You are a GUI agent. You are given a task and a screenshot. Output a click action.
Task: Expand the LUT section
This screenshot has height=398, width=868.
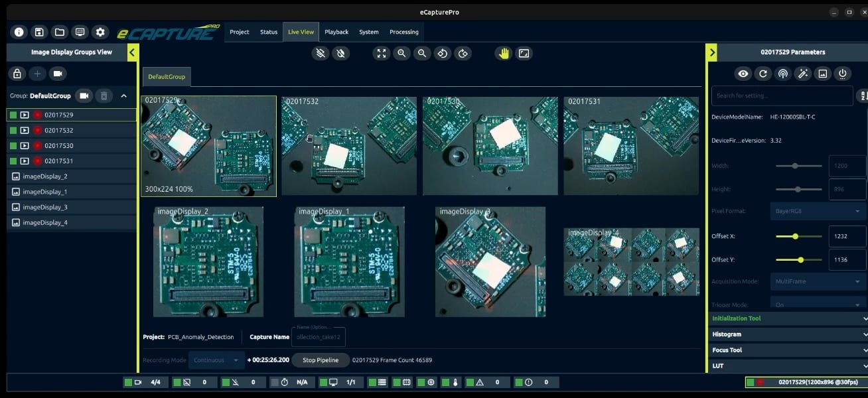pyautogui.click(x=788, y=365)
